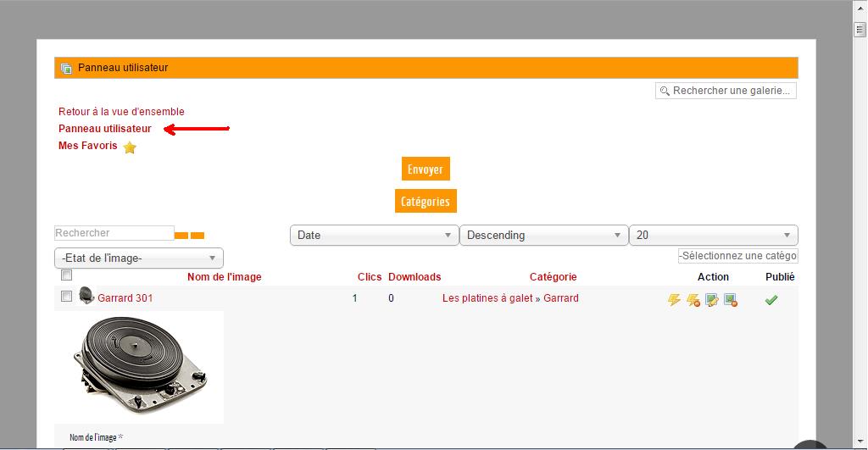
Task: Open the large Garrard 301 turntable thumbnail
Action: 139,366
